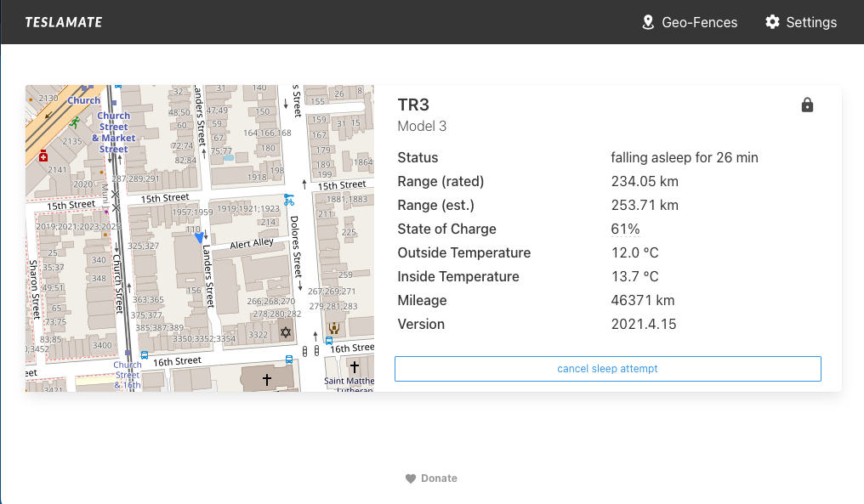Click the TR3 vehicle name heading
Screen dimensions: 864x504
click(x=413, y=105)
